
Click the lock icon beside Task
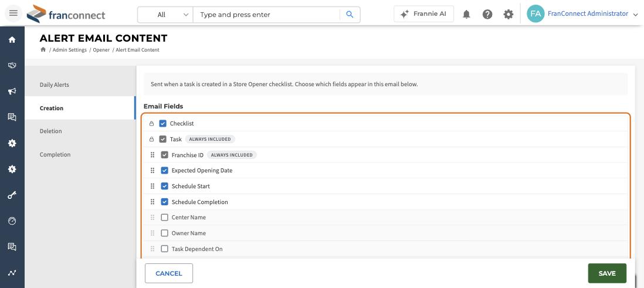coord(151,139)
